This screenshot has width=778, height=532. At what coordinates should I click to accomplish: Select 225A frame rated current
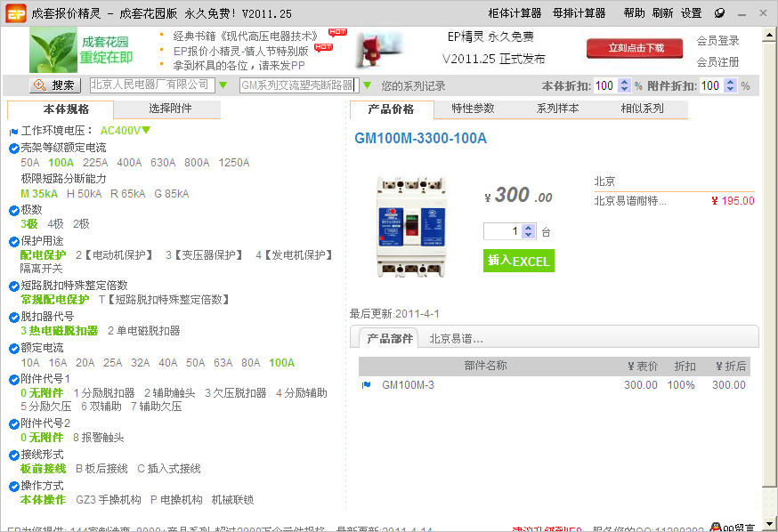tap(95, 163)
